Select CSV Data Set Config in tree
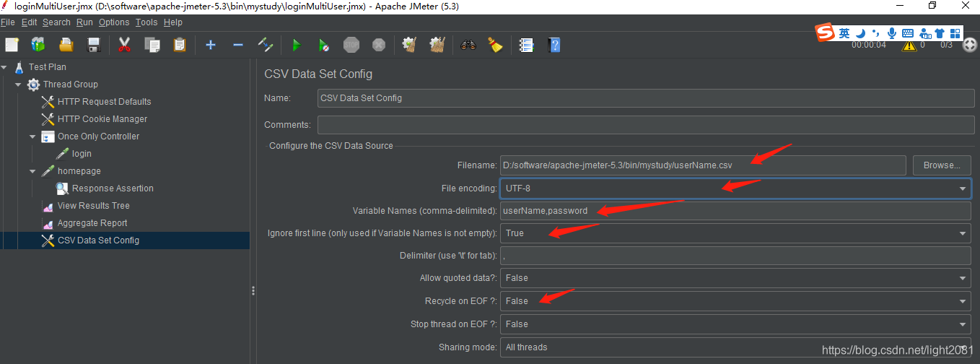The width and height of the screenshot is (980, 364). tap(98, 240)
